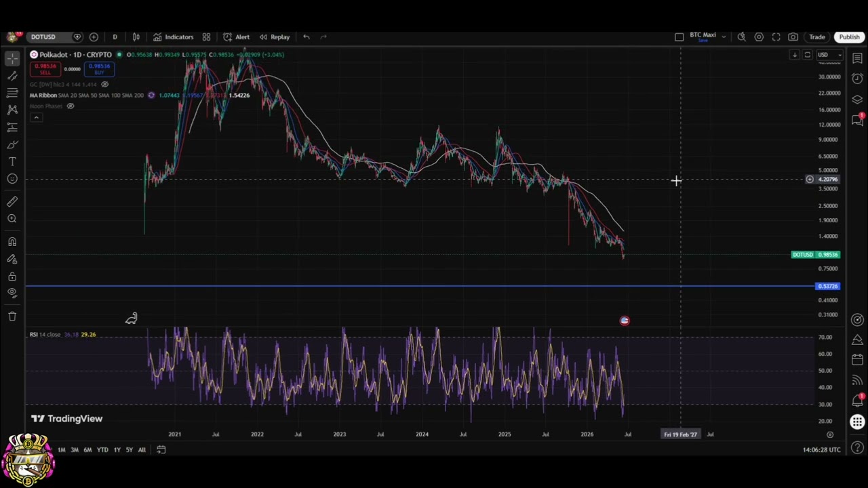
Task: Take a chart snapshot with camera icon
Action: [x=793, y=37]
